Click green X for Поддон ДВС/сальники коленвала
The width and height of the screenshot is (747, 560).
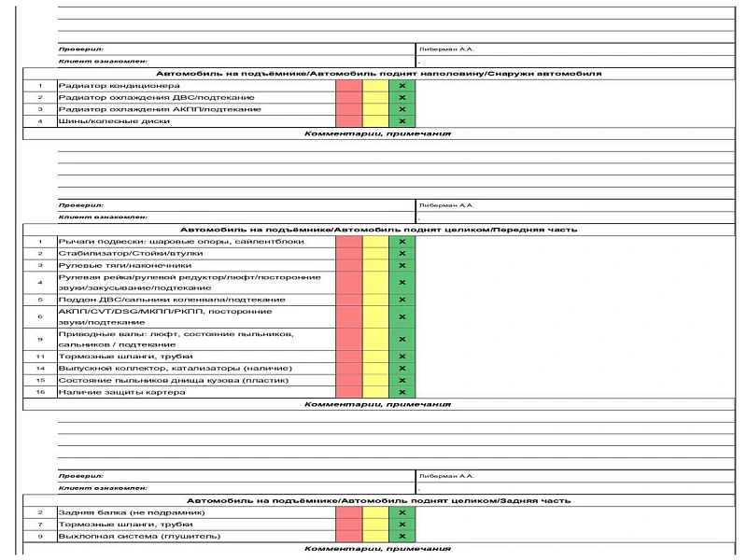tap(402, 300)
